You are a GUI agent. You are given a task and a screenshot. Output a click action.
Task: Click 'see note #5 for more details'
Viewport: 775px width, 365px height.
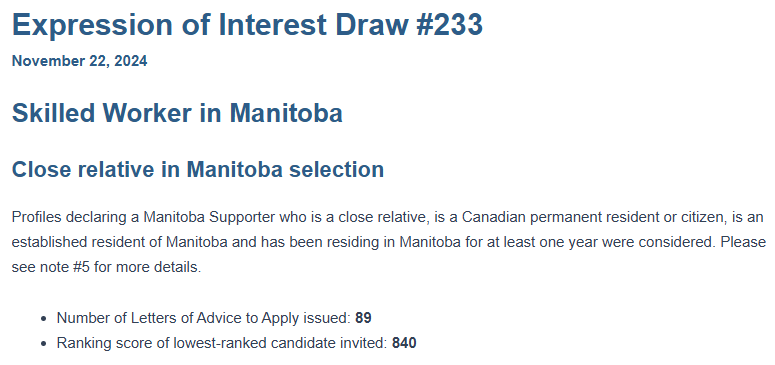click(105, 268)
